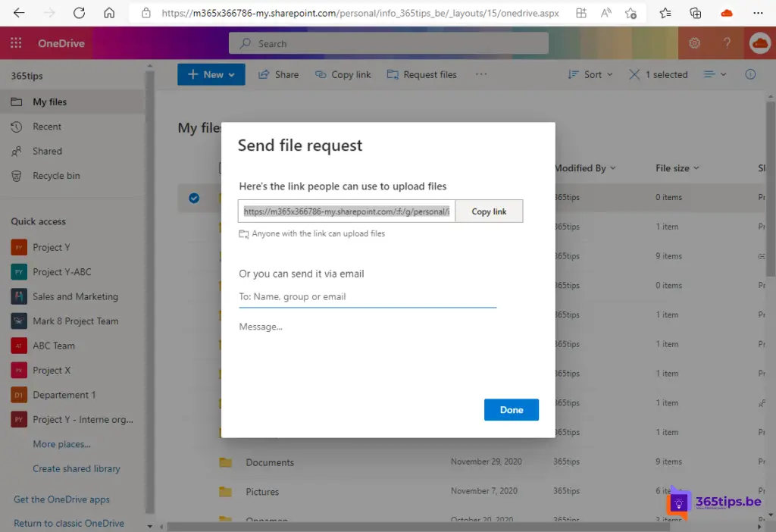Open the Create shared library link
The height and width of the screenshot is (532, 776).
click(77, 468)
